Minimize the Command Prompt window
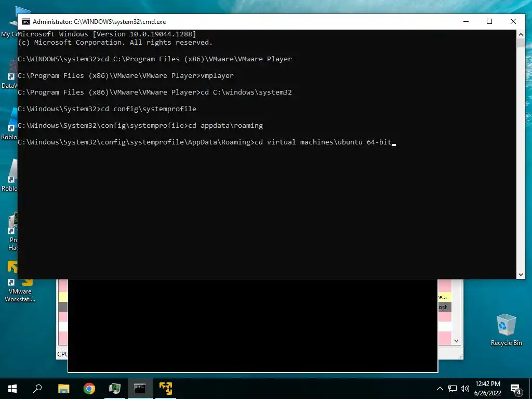Image resolution: width=532 pixels, height=399 pixels. point(466,21)
